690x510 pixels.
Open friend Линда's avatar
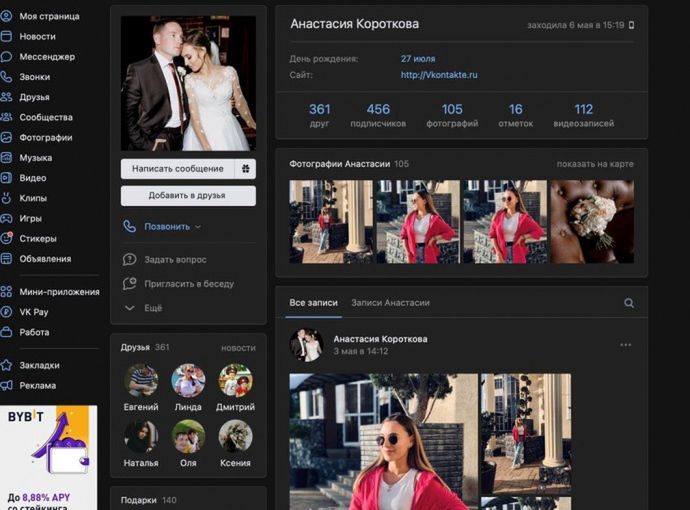(x=188, y=381)
